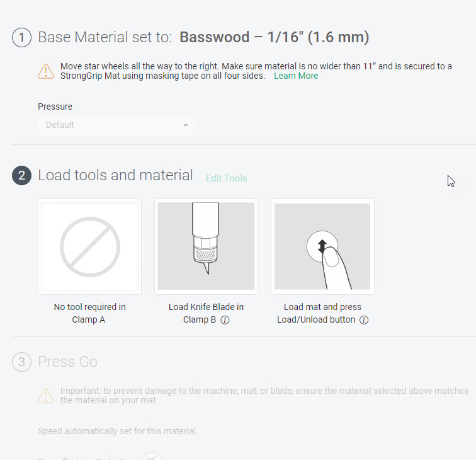The width and height of the screenshot is (476, 460).
Task: Open the Learn More link
Action: tap(296, 76)
